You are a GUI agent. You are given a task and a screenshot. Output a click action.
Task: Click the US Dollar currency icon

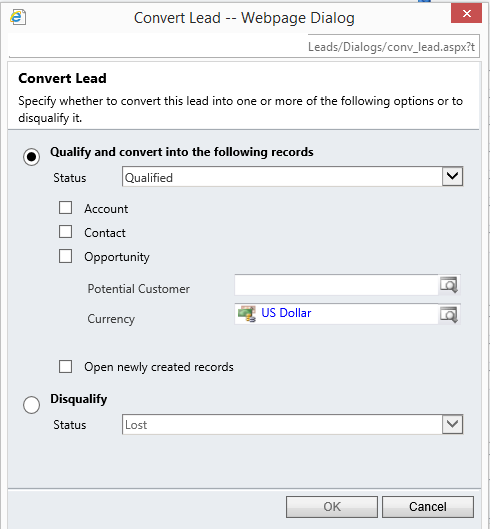pos(247,314)
